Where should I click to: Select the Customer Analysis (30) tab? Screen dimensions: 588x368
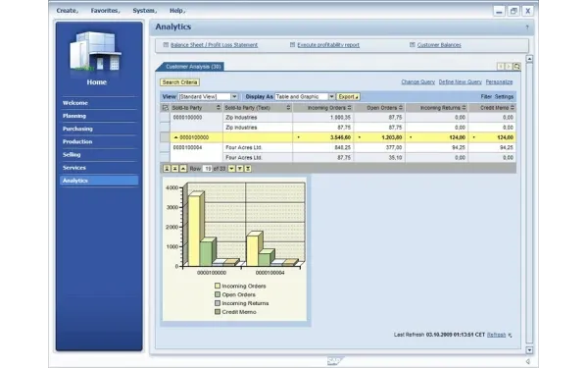pos(192,67)
